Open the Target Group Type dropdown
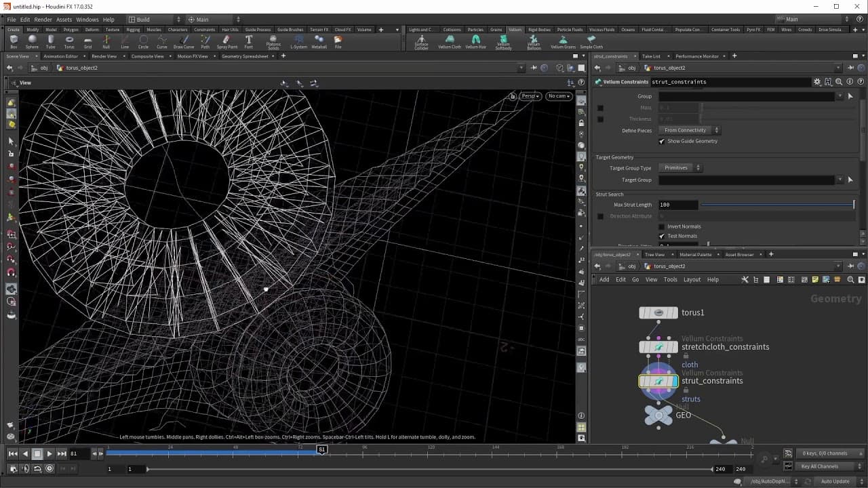868x488 pixels. pos(680,167)
